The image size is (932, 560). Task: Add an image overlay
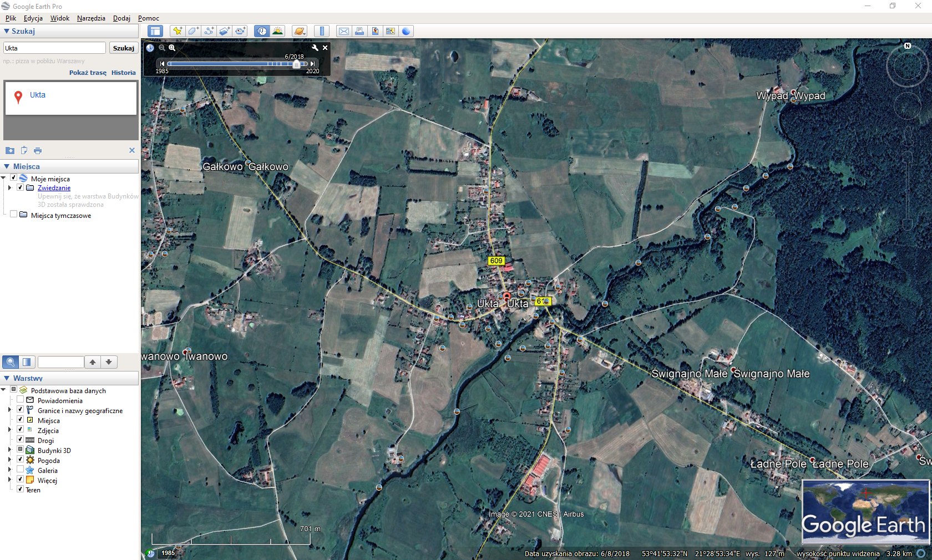pos(224,31)
